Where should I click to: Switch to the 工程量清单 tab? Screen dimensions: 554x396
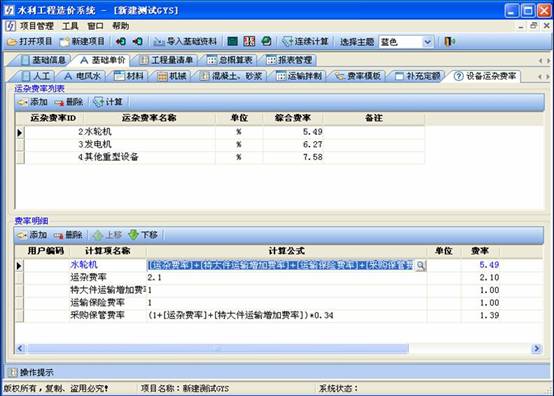pos(167,60)
